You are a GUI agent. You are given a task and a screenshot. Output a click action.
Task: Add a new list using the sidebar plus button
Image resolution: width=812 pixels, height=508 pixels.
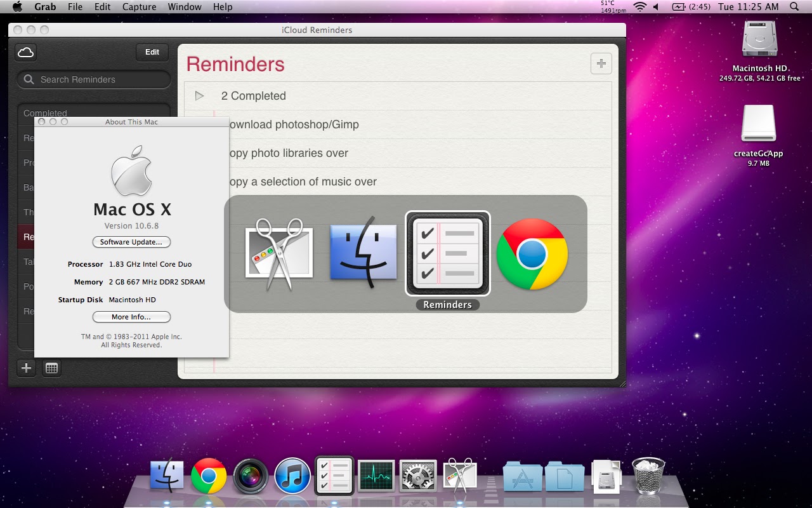point(26,368)
